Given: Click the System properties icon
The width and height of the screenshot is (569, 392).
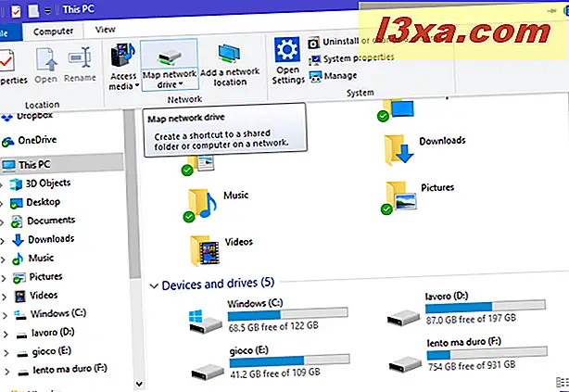Looking at the screenshot, I should 315,59.
